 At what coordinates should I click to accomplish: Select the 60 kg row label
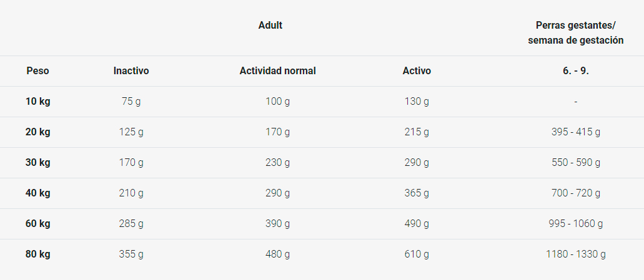[x=37, y=223]
